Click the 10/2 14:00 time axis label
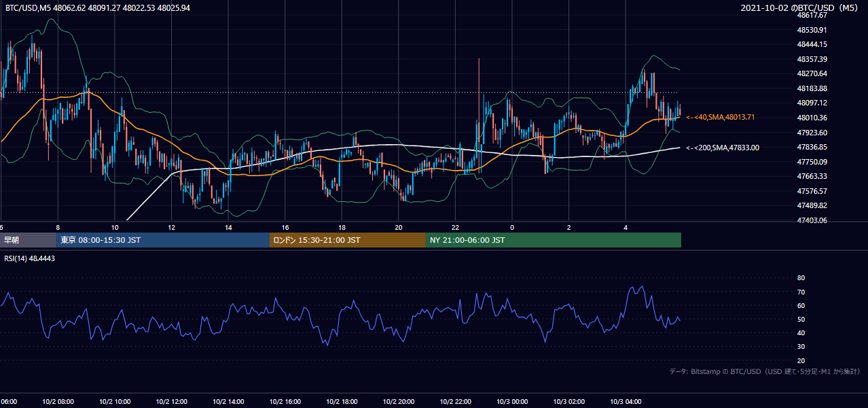The height and width of the screenshot is (408, 868). tap(228, 401)
